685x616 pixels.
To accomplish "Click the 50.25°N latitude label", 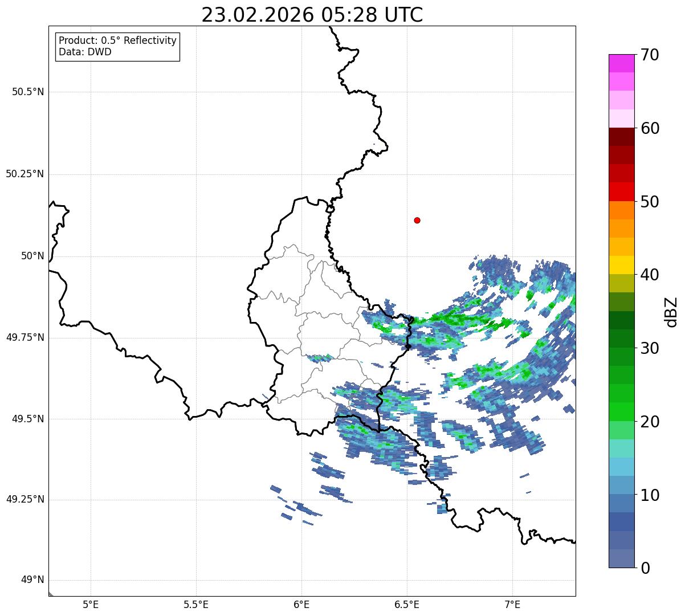I will click(x=25, y=174).
